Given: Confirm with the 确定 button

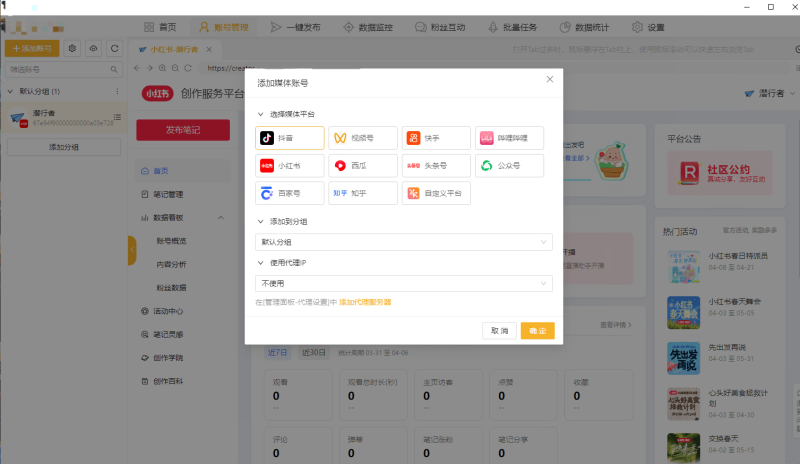Looking at the screenshot, I should (x=537, y=331).
